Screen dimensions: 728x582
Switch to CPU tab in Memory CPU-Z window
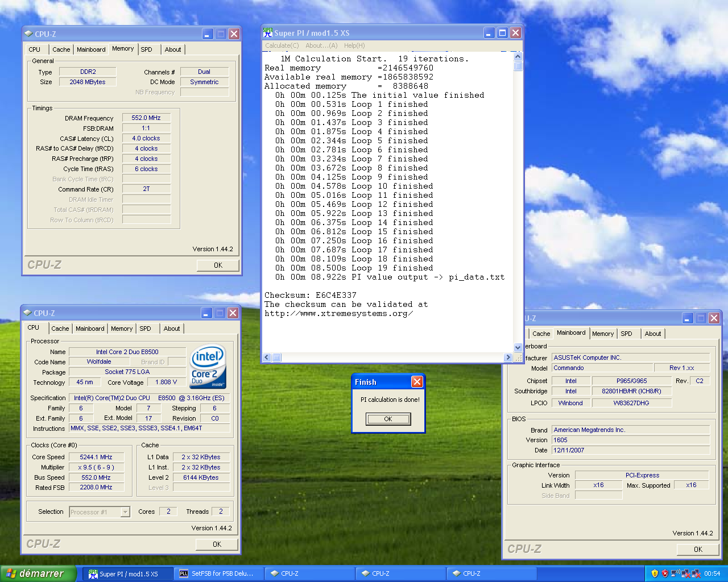[x=35, y=49]
